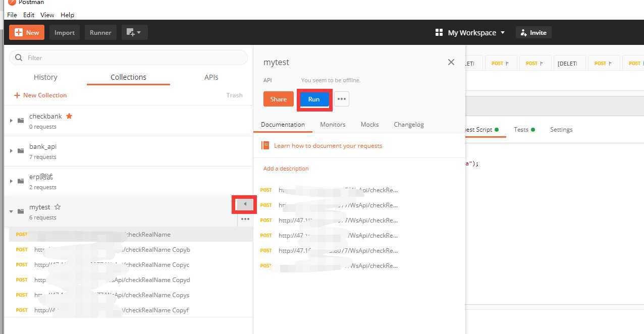Image resolution: width=644 pixels, height=334 pixels.
Task: Open the Trash link
Action: pyautogui.click(x=234, y=95)
